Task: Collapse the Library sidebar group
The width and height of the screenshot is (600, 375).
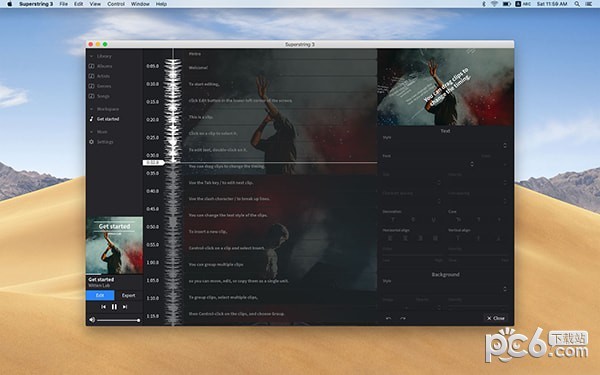Action: pos(91,56)
